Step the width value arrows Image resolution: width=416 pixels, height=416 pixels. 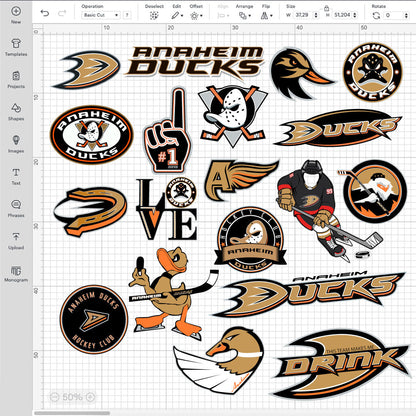click(316, 15)
